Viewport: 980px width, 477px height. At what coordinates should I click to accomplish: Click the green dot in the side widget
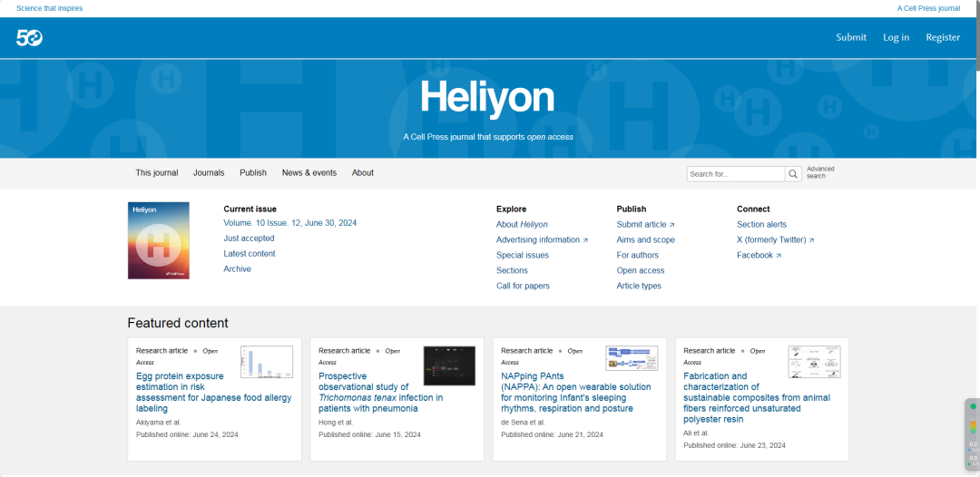click(x=973, y=406)
